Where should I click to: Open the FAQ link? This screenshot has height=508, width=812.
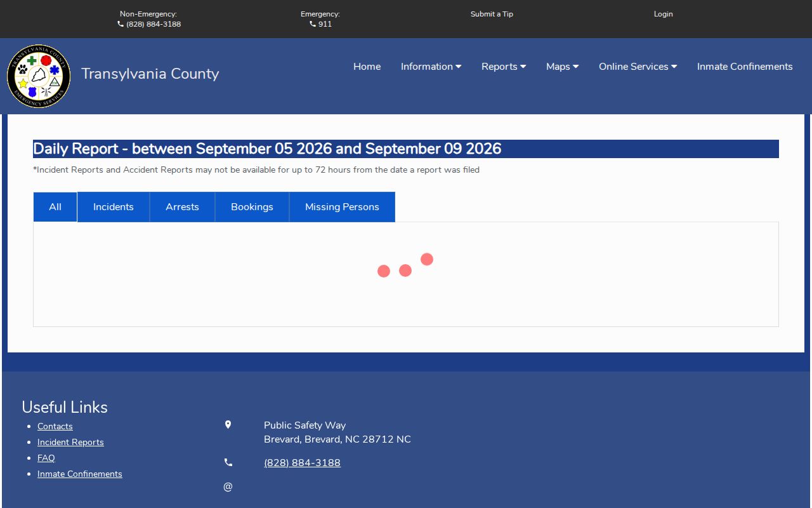click(46, 458)
